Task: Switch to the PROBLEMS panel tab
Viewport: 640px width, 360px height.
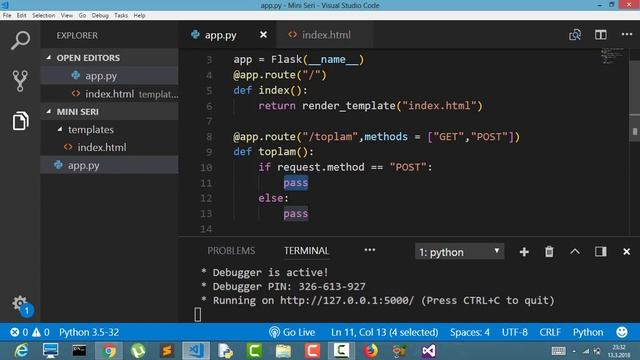Action: [231, 251]
